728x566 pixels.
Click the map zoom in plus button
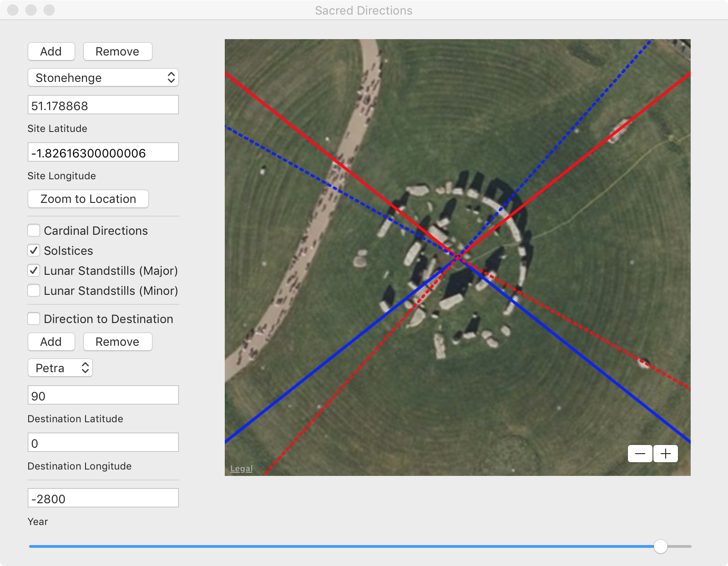pyautogui.click(x=666, y=454)
